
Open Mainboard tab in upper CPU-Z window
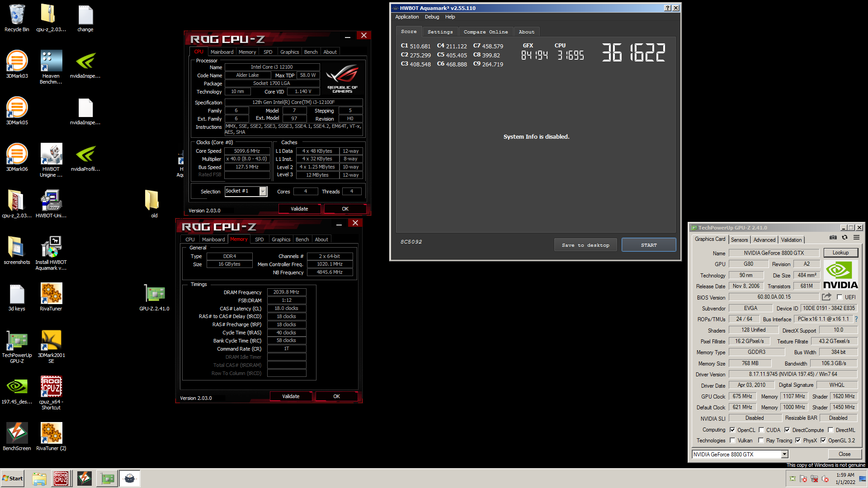222,52
